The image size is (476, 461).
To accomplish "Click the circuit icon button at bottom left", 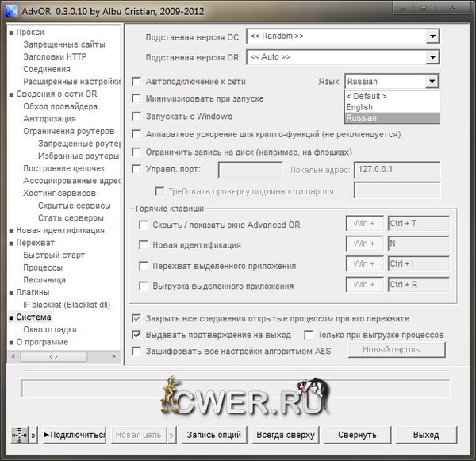I will 19,435.
